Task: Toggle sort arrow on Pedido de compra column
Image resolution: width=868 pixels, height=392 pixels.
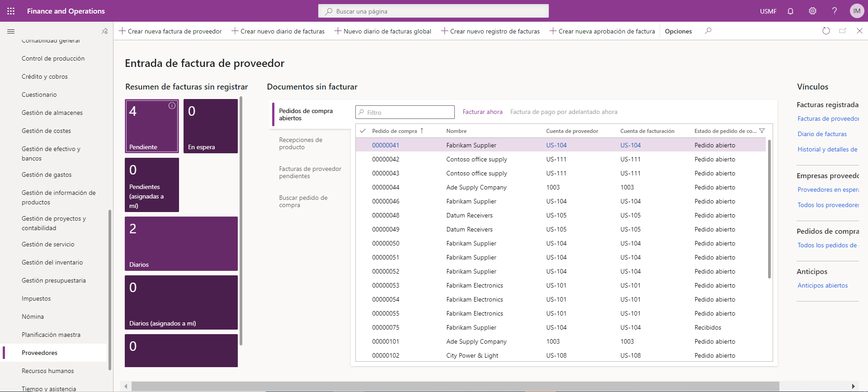Action: [x=422, y=131]
